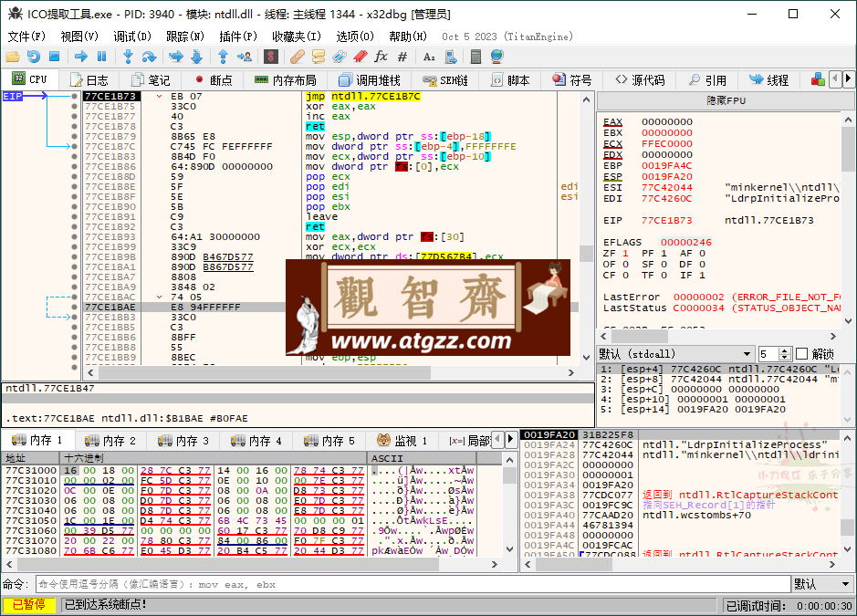Open the 调试(D) menu

pos(132,37)
